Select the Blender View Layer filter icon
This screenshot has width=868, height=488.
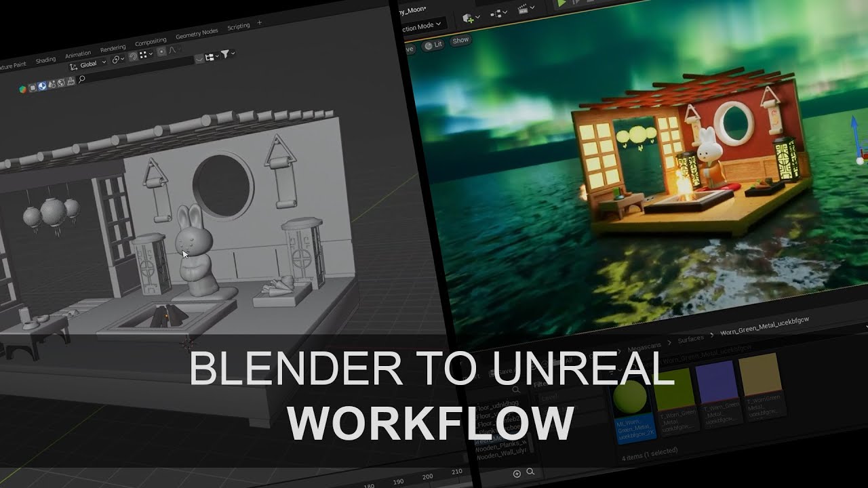click(32, 87)
